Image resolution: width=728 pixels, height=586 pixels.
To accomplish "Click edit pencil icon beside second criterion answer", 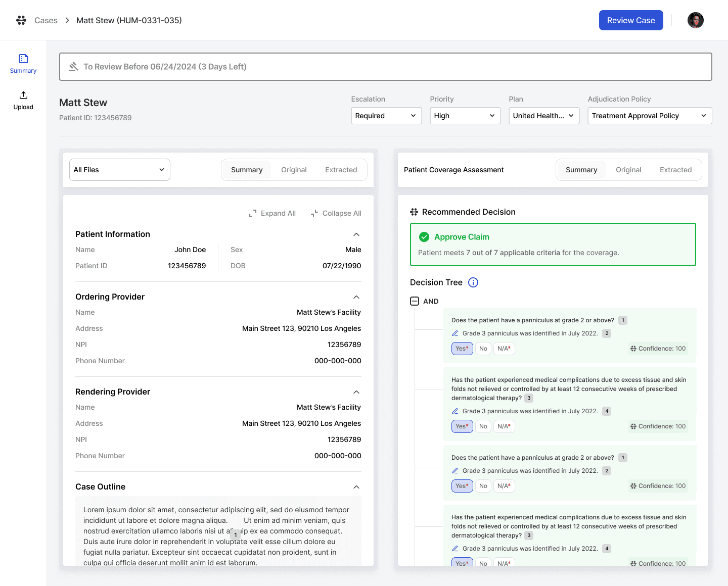I will (x=455, y=411).
